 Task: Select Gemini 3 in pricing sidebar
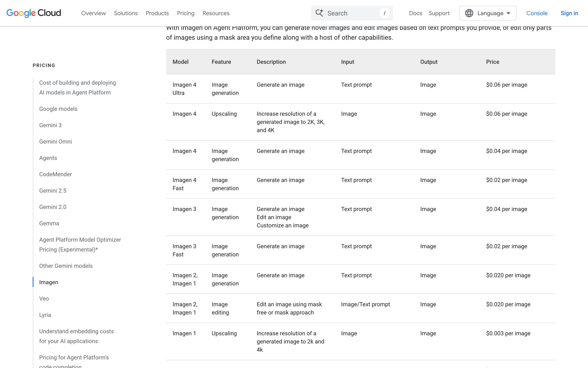tap(50, 125)
